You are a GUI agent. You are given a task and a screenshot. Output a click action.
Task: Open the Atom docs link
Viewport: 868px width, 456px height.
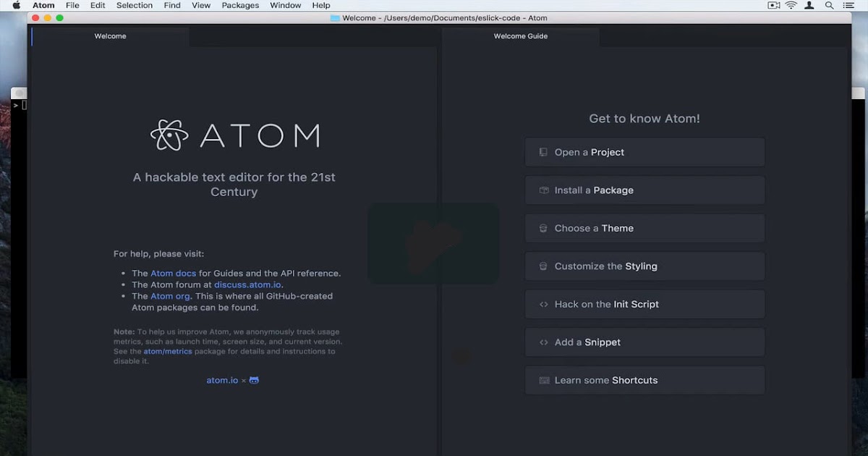[173, 273]
